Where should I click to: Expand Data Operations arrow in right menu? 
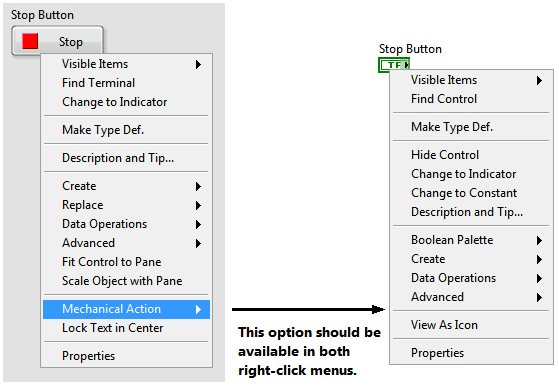pyautogui.click(x=539, y=279)
